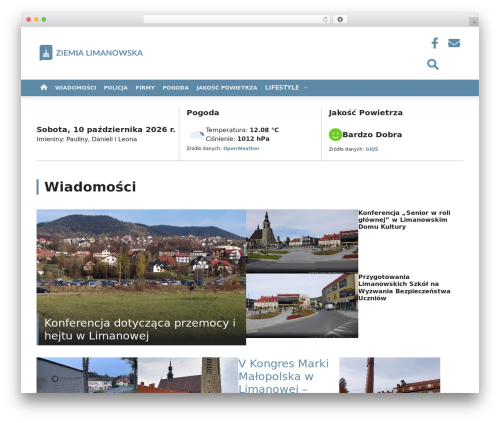Go to the home icon in navbar
The height and width of the screenshot is (423, 500).
(44, 87)
